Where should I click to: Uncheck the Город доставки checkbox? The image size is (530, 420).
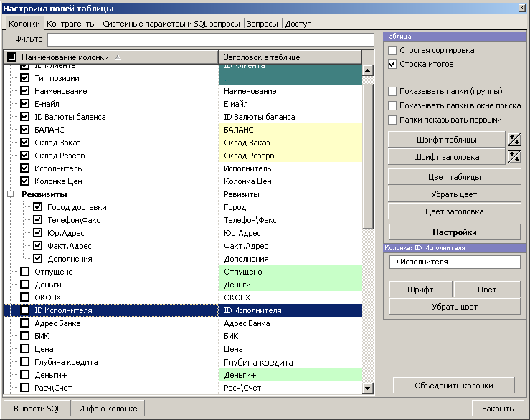tap(37, 207)
